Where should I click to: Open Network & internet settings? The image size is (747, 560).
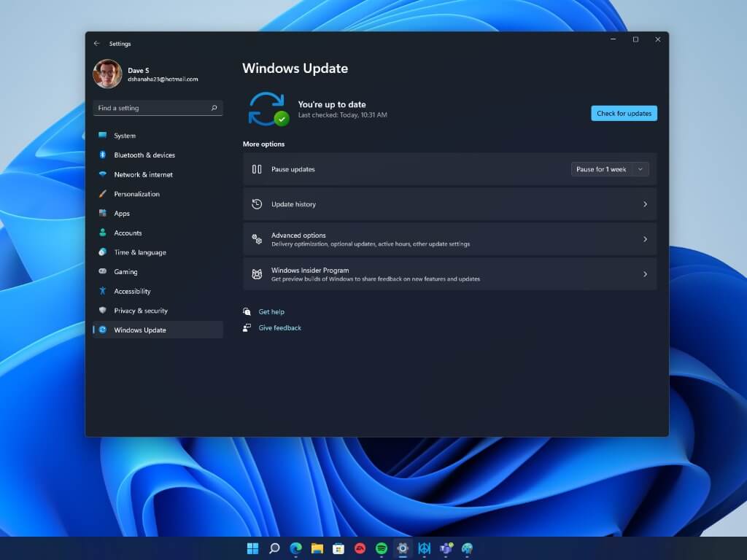coord(158,175)
